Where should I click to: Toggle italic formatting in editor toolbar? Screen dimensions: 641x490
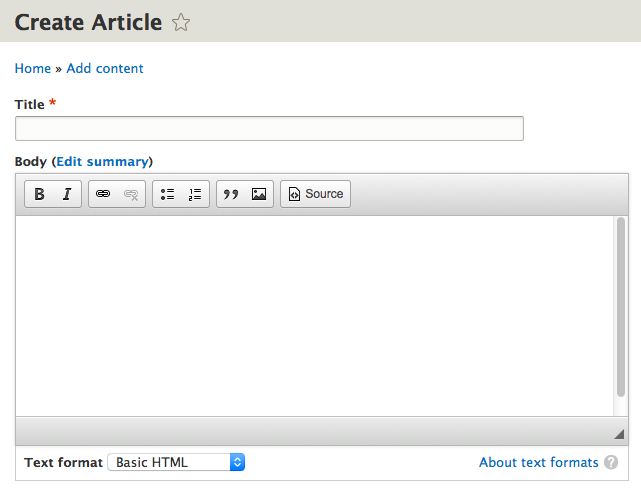pos(67,194)
